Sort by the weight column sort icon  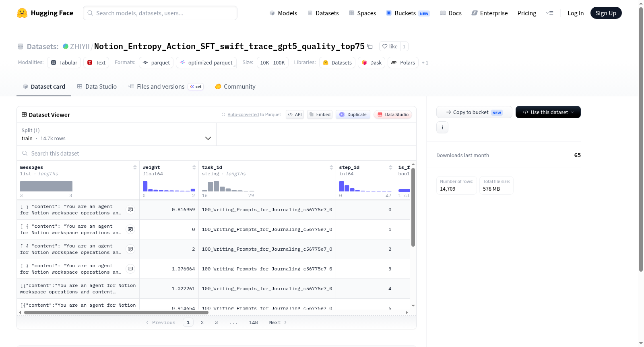coord(194,167)
